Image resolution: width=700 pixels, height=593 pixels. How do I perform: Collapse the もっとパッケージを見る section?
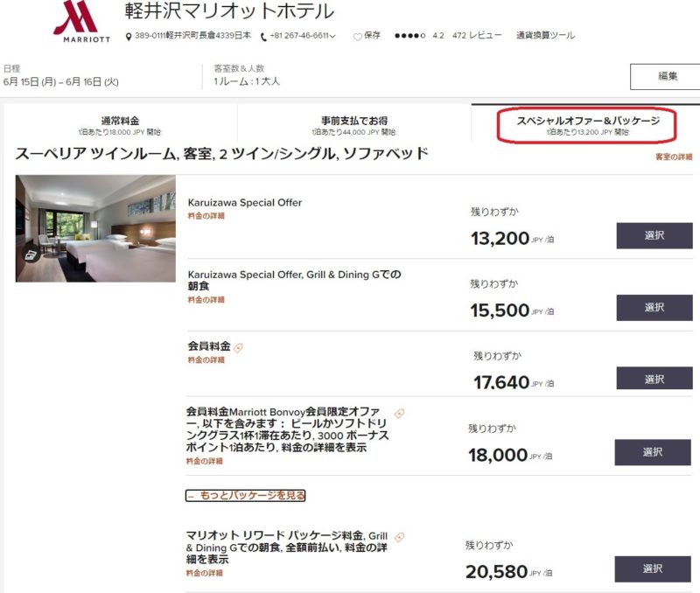click(246, 495)
